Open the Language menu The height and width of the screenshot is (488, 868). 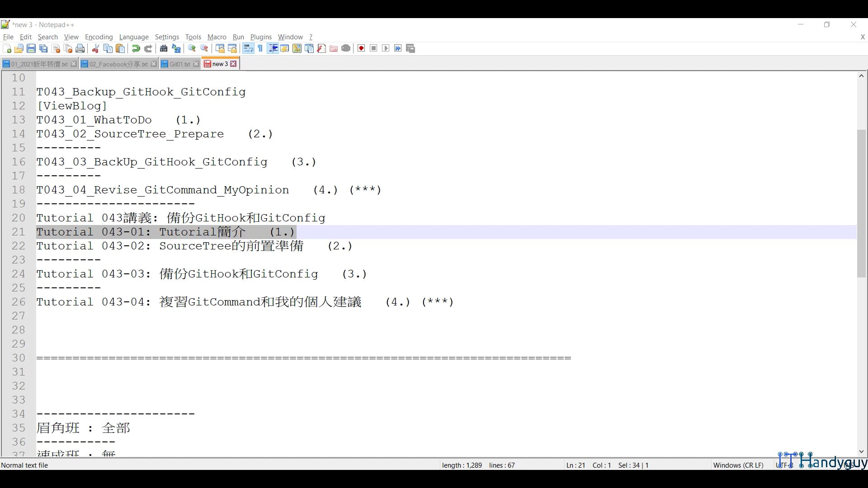[x=134, y=37]
